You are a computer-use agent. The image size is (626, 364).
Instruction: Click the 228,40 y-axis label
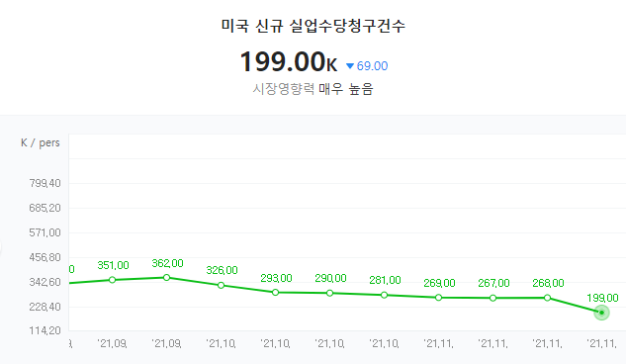coord(45,307)
